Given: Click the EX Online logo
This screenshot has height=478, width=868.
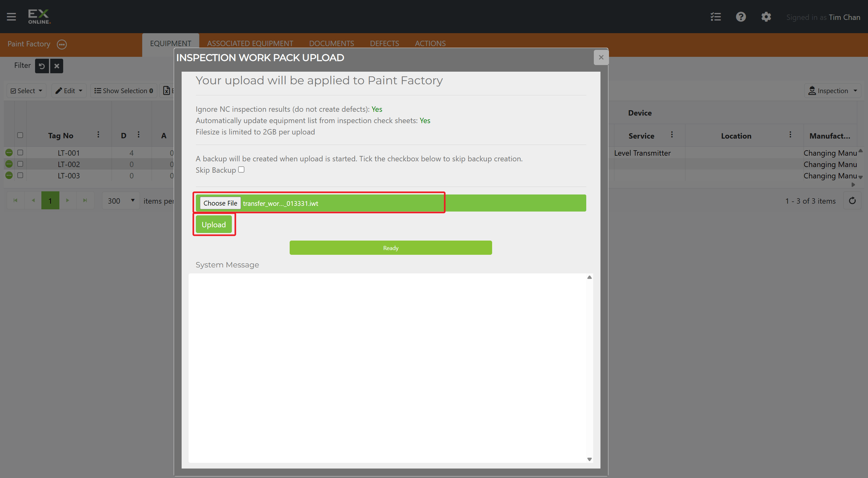Looking at the screenshot, I should pyautogui.click(x=39, y=16).
